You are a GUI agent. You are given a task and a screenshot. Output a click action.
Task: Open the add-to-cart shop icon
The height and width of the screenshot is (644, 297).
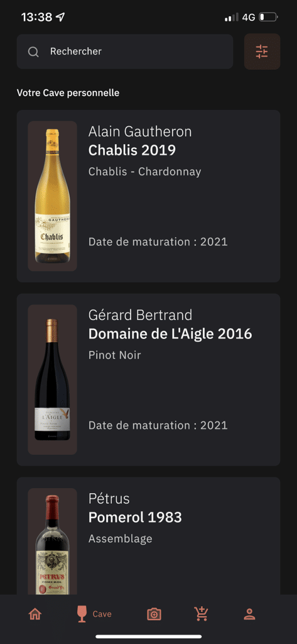(x=202, y=614)
